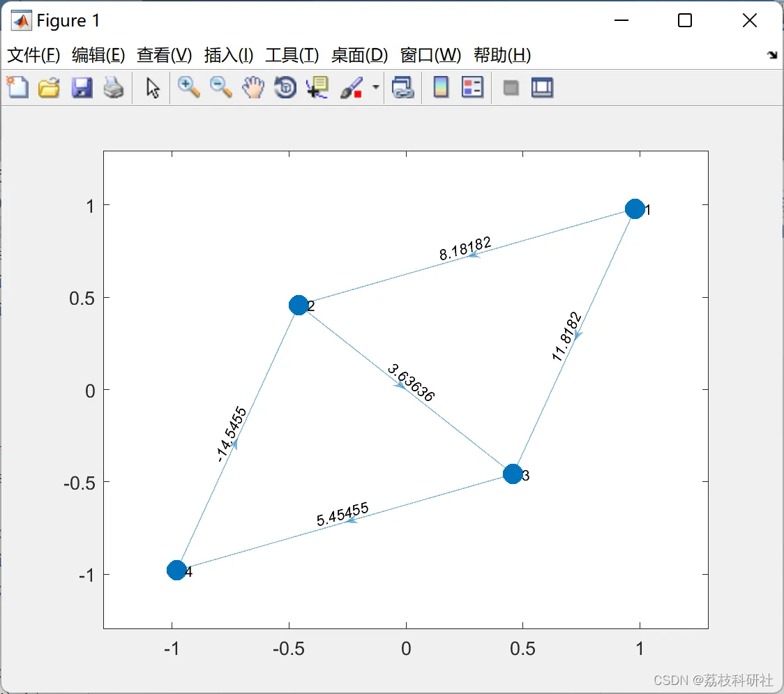784x694 pixels.
Task: Activate the Zoom Out tool
Action: [x=220, y=87]
